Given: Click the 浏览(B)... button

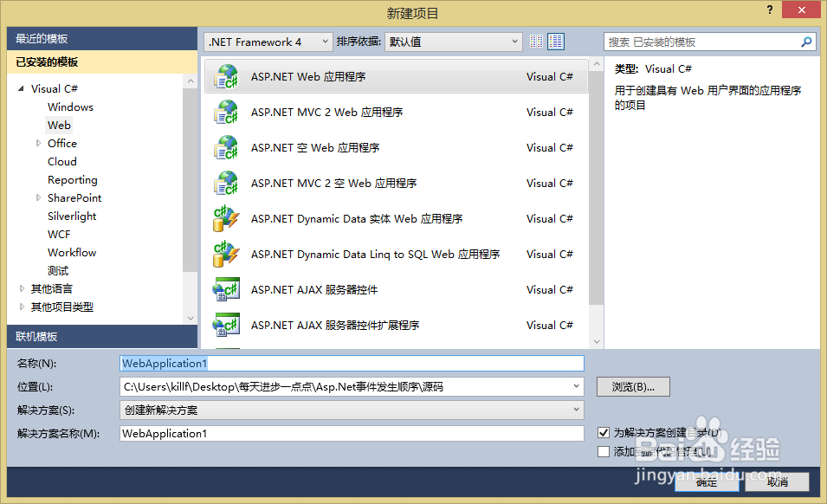Looking at the screenshot, I should pyautogui.click(x=633, y=386).
